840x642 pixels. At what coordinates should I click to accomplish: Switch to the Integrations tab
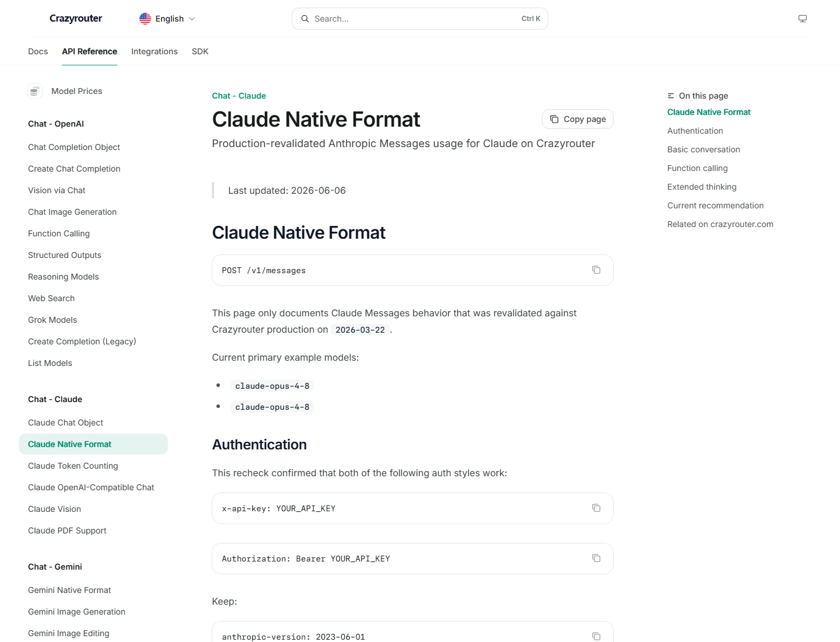[x=155, y=51]
